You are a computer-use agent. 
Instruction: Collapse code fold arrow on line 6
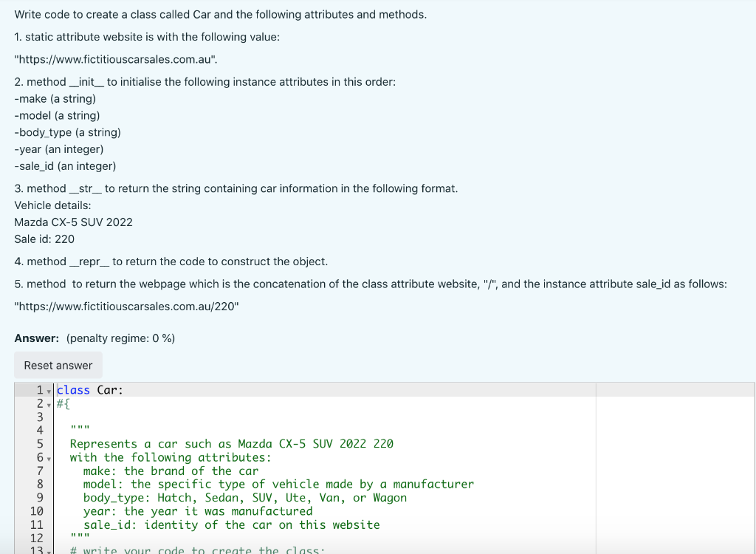[49, 459]
